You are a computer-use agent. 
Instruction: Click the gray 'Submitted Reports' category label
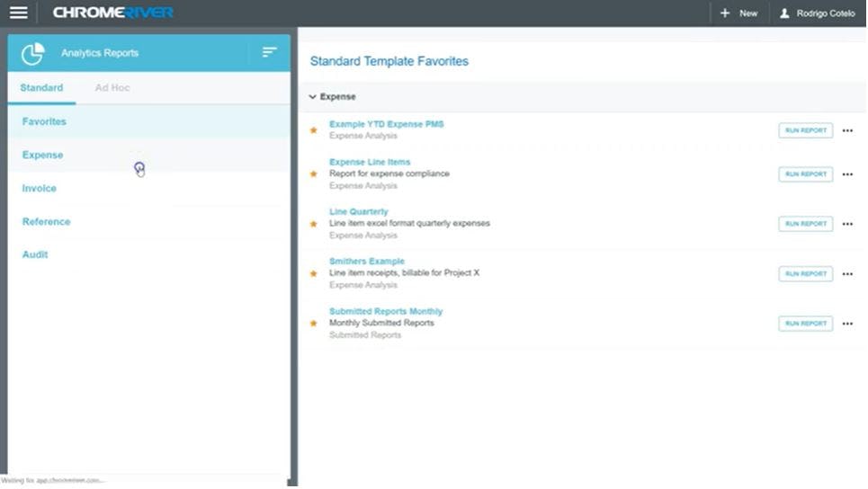[365, 335]
